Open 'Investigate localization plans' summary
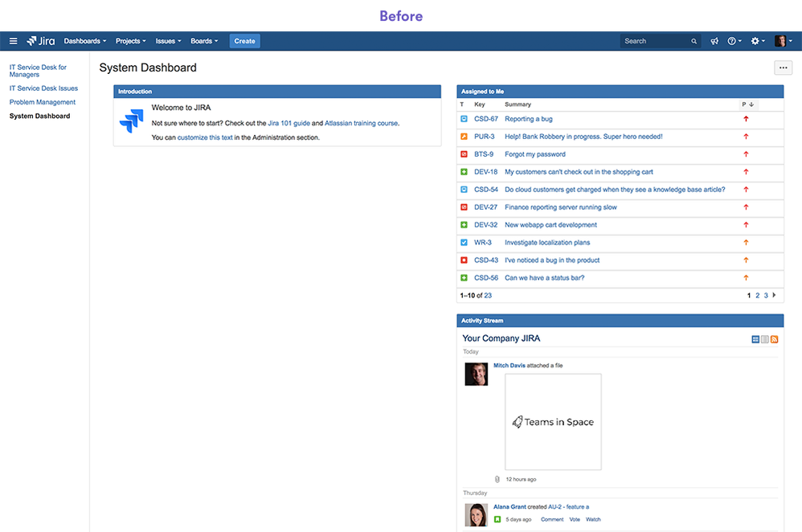 tap(547, 243)
